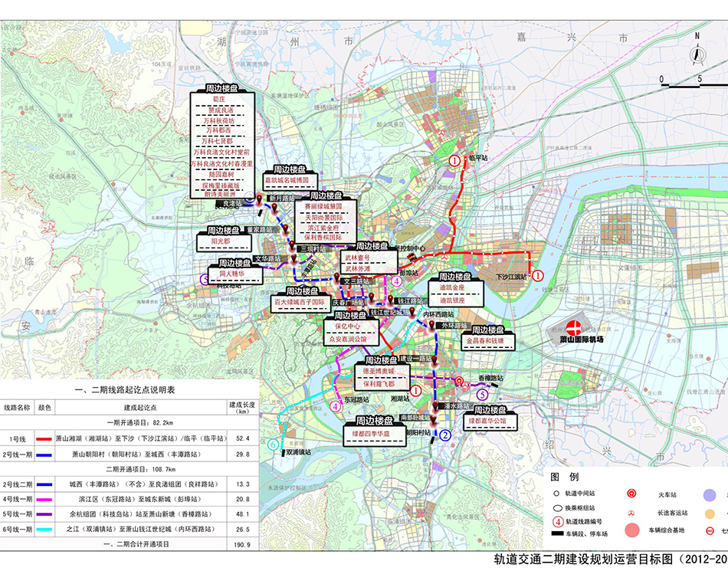Click the purple swatch in 5号线一期 row
Image resolution: width=728 pixels, height=571 pixels.
44,514
